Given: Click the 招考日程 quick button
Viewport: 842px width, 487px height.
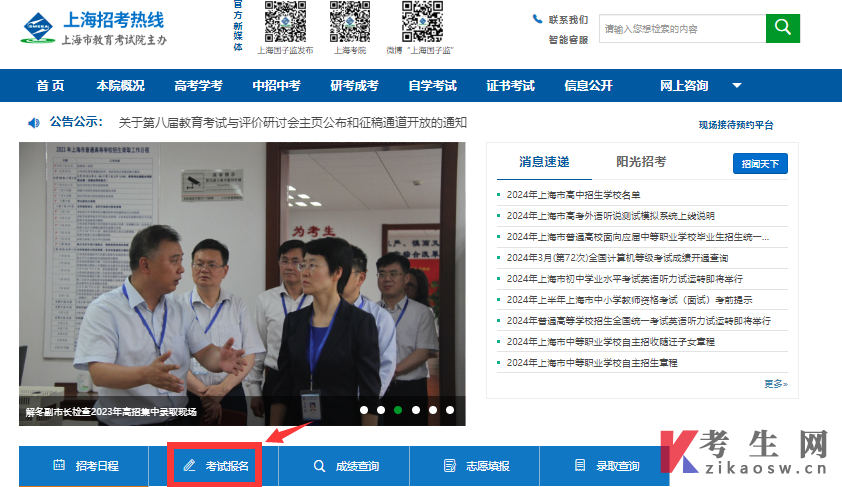Looking at the screenshot, I should pos(84,466).
